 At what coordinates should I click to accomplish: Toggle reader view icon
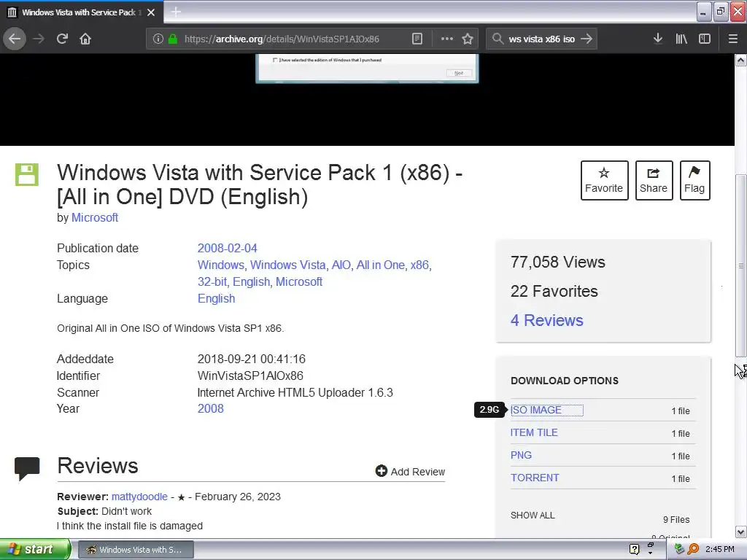click(417, 39)
